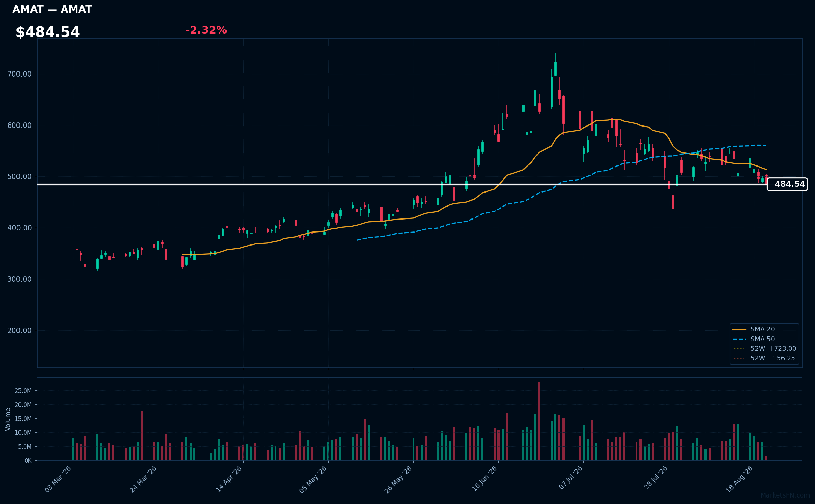Click the 700.00 price axis label
Image resolution: width=815 pixels, height=504 pixels.
(x=20, y=74)
